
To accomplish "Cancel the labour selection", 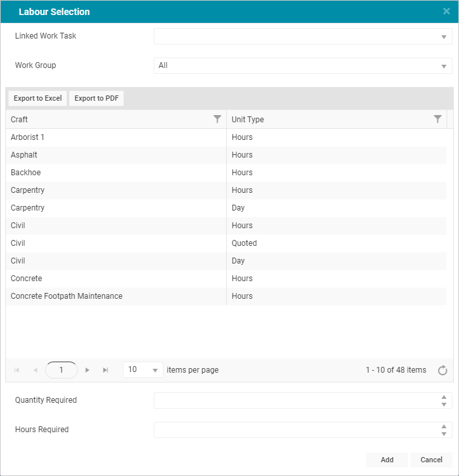I will click(x=431, y=460).
